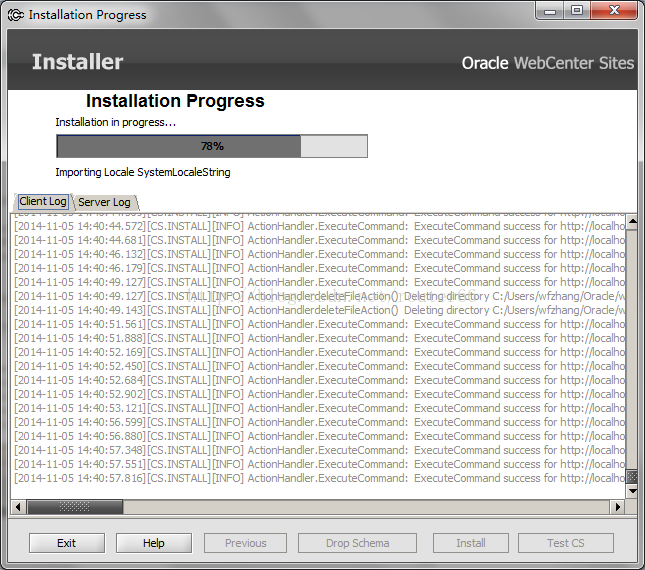Click the Drop Schema button

click(357, 543)
